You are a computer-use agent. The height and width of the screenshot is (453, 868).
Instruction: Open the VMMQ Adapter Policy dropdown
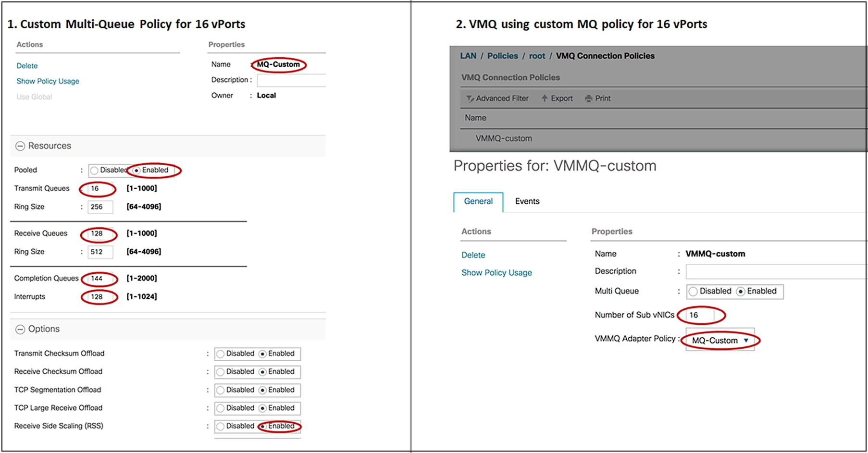tap(720, 340)
